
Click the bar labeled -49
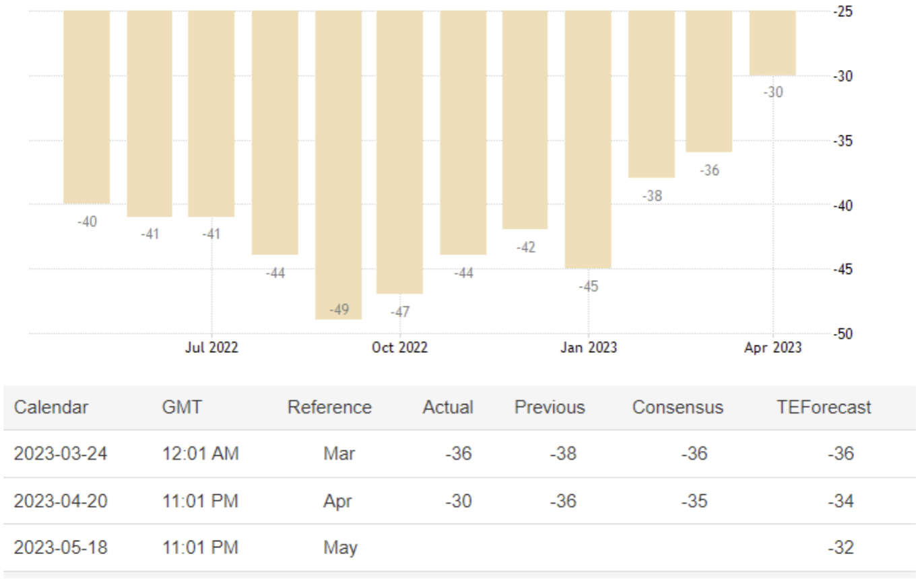click(x=338, y=165)
